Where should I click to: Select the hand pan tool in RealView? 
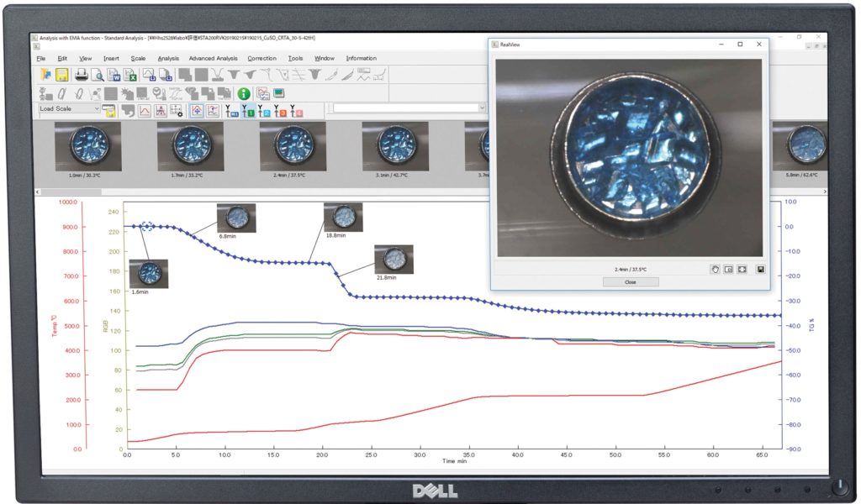[x=715, y=270]
